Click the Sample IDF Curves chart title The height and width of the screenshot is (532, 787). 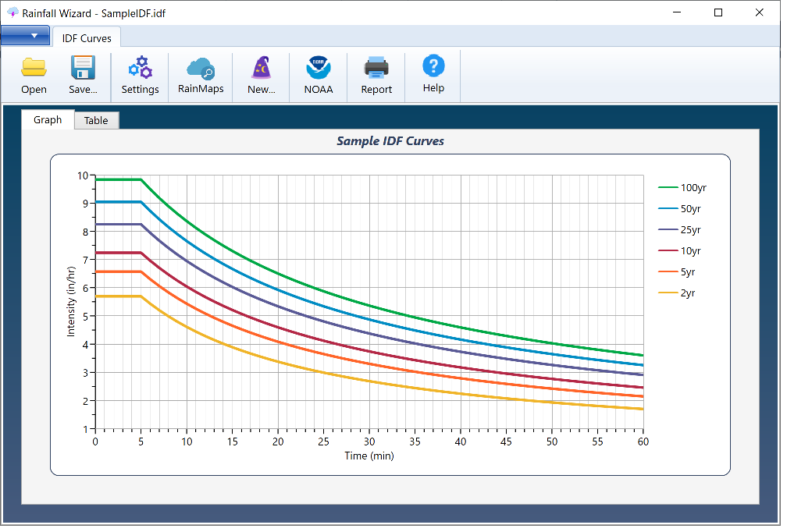[x=390, y=141]
